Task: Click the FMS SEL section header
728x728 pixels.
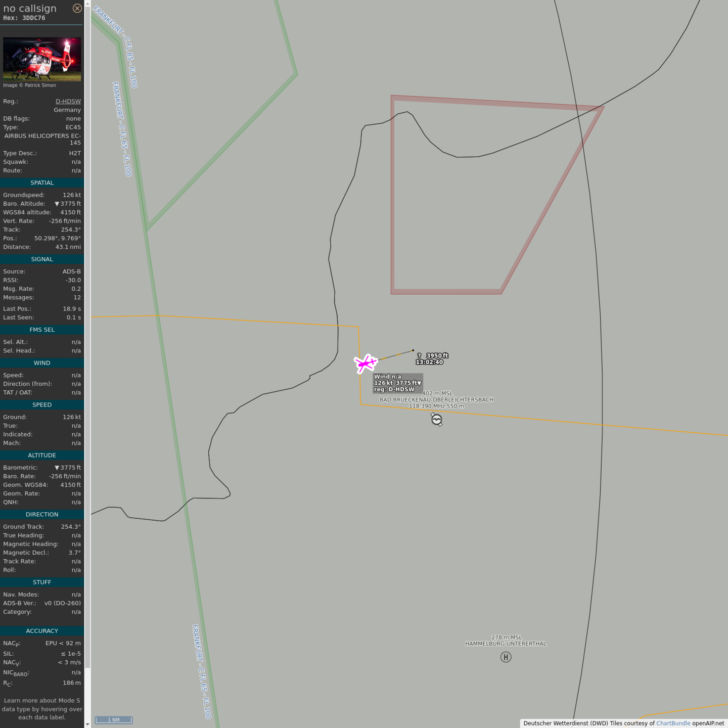Action: click(42, 330)
